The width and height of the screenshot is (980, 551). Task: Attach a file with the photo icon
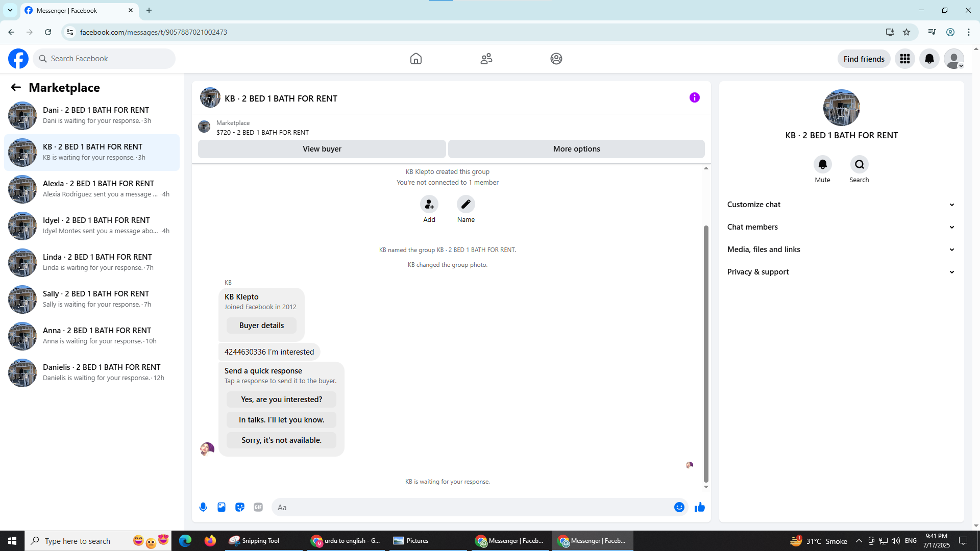(222, 507)
